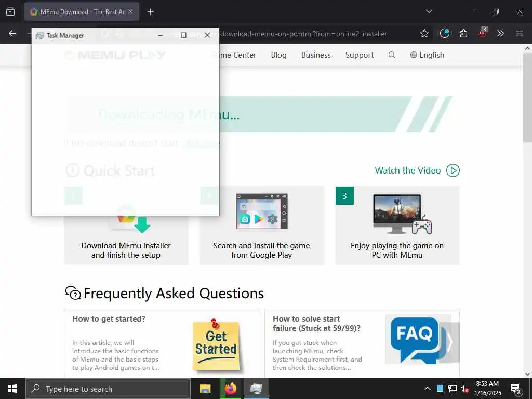Click the Watch the Video play icon
Image resolution: width=532 pixels, height=399 pixels.
click(453, 170)
